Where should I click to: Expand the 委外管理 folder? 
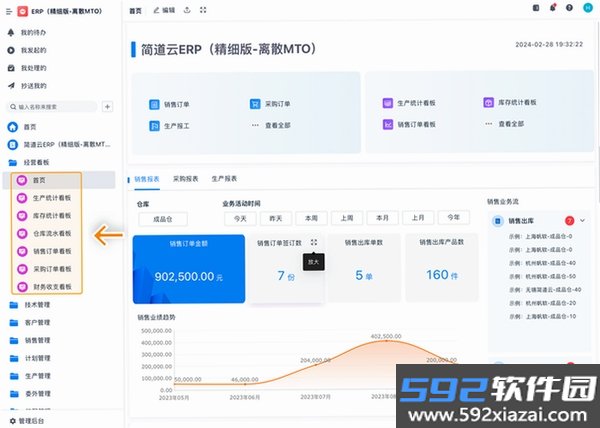pyautogui.click(x=30, y=394)
